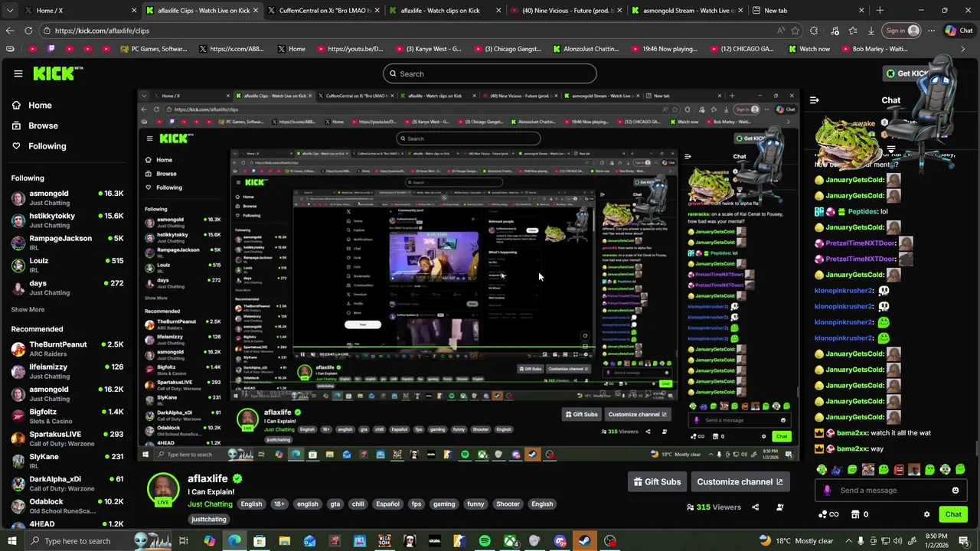This screenshot has height=551, width=980.
Task: Switch to the Home / X browser tab
Action: 73,11
